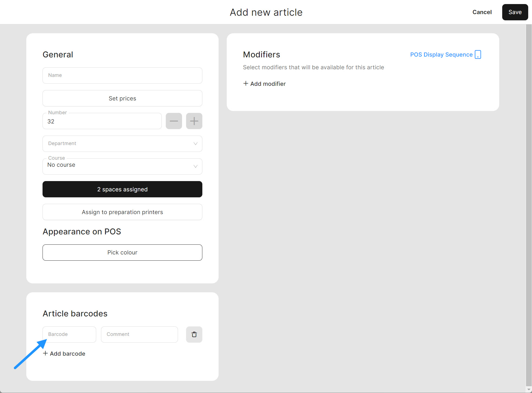The image size is (532, 393).
Task: Focus the Name input field
Action: point(122,76)
